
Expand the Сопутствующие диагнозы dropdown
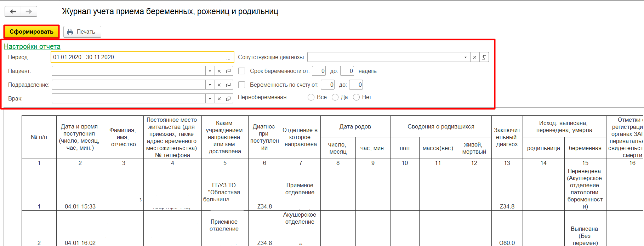466,57
